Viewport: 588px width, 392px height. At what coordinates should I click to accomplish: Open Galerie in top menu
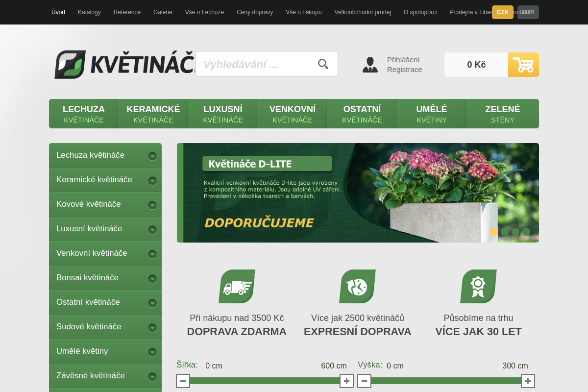163,12
